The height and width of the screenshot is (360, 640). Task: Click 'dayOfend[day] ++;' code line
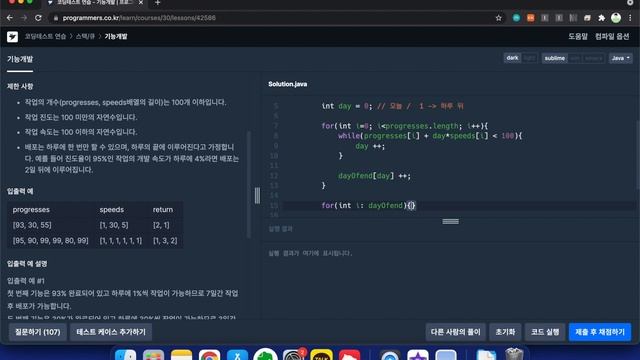(x=374, y=176)
